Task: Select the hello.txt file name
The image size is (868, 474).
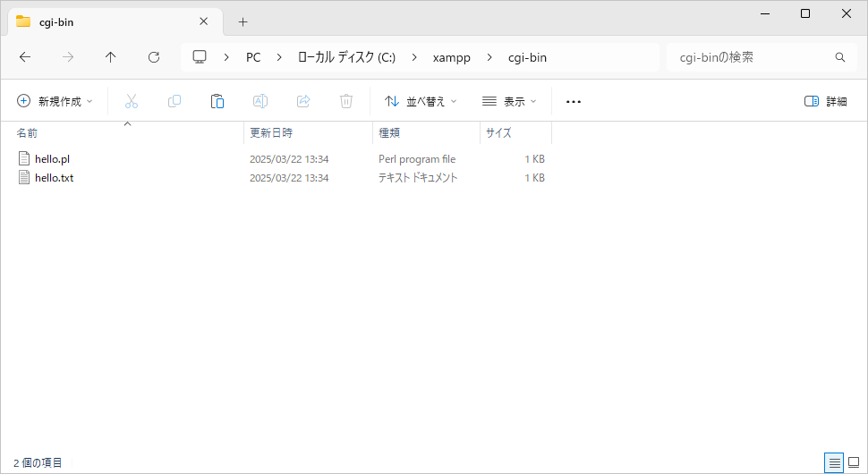Action: pyautogui.click(x=55, y=178)
